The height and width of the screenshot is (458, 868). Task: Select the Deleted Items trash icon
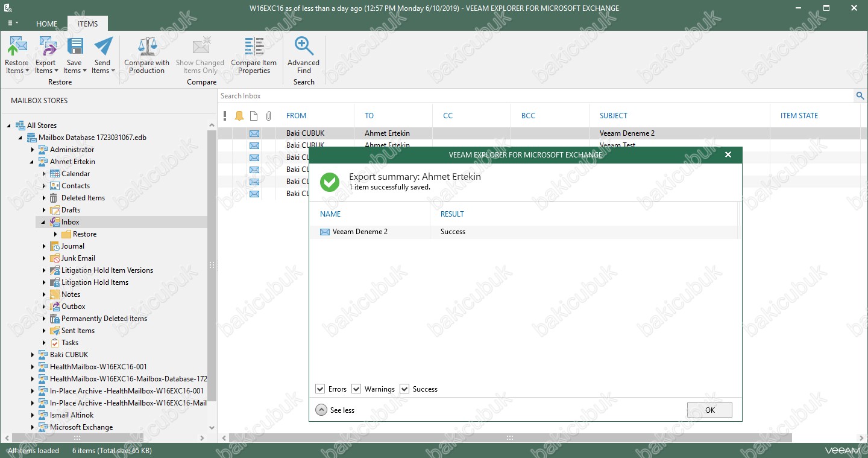click(x=55, y=198)
